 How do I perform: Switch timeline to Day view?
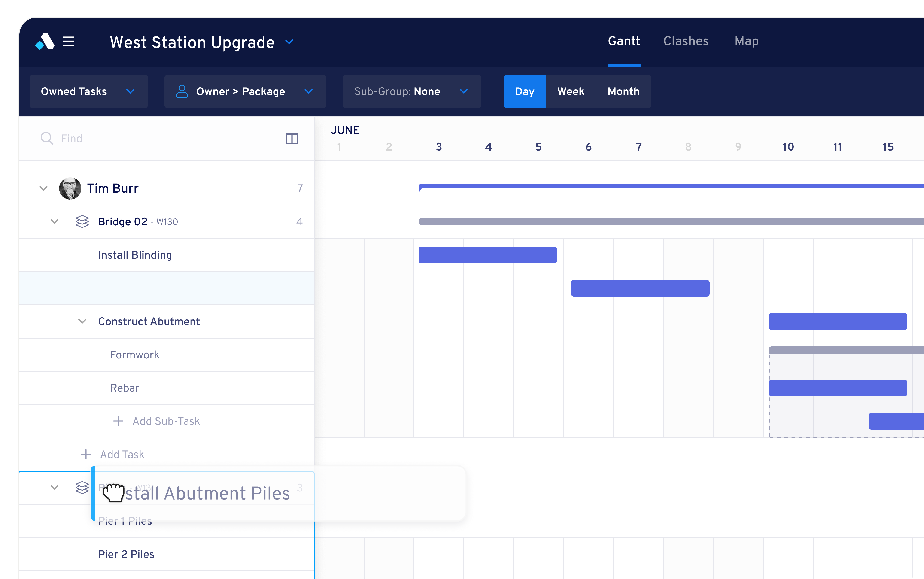pyautogui.click(x=524, y=91)
